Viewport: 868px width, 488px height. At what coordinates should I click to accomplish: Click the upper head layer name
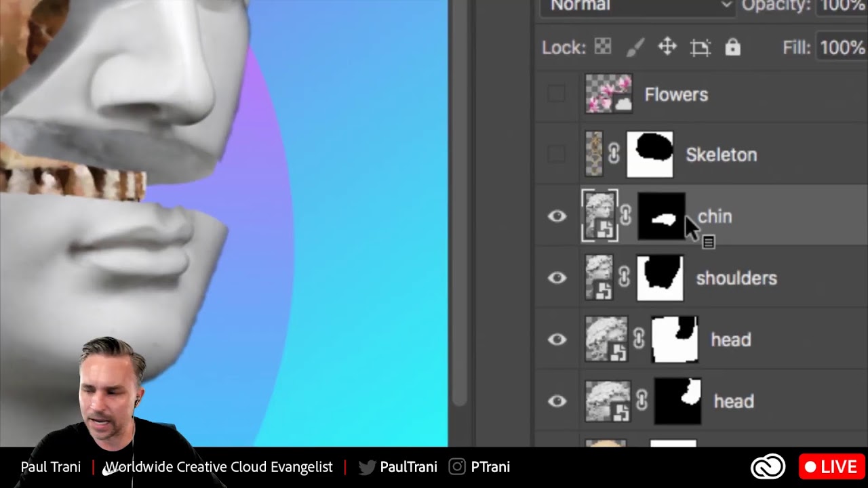[731, 340]
